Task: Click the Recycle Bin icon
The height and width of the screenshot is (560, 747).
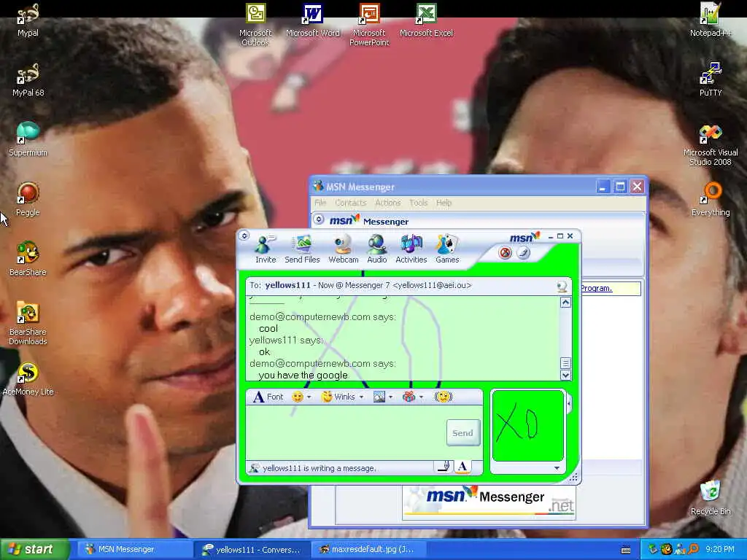Action: click(711, 497)
